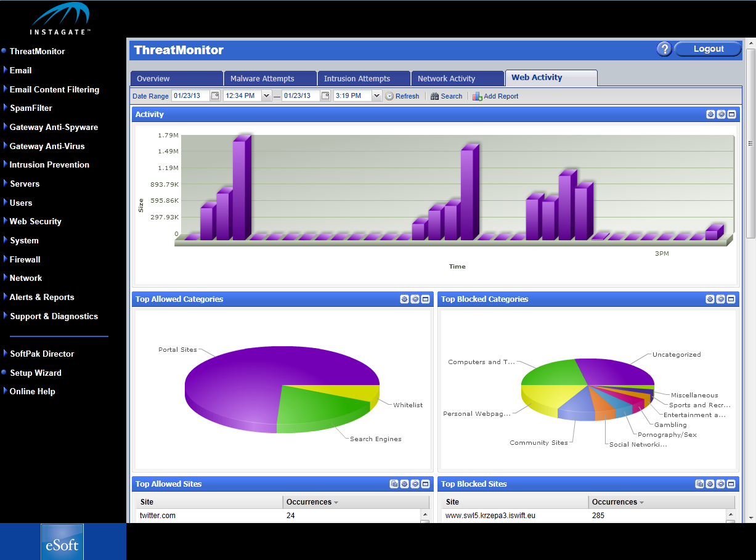Click the gear icon on Top Blocked Categories
This screenshot has width=756, height=560.
[710, 299]
